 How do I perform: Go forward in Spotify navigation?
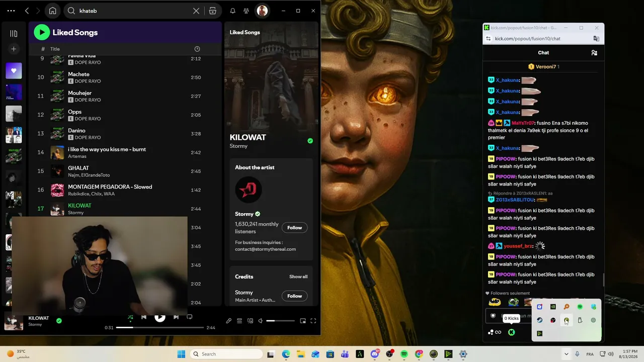39,11
